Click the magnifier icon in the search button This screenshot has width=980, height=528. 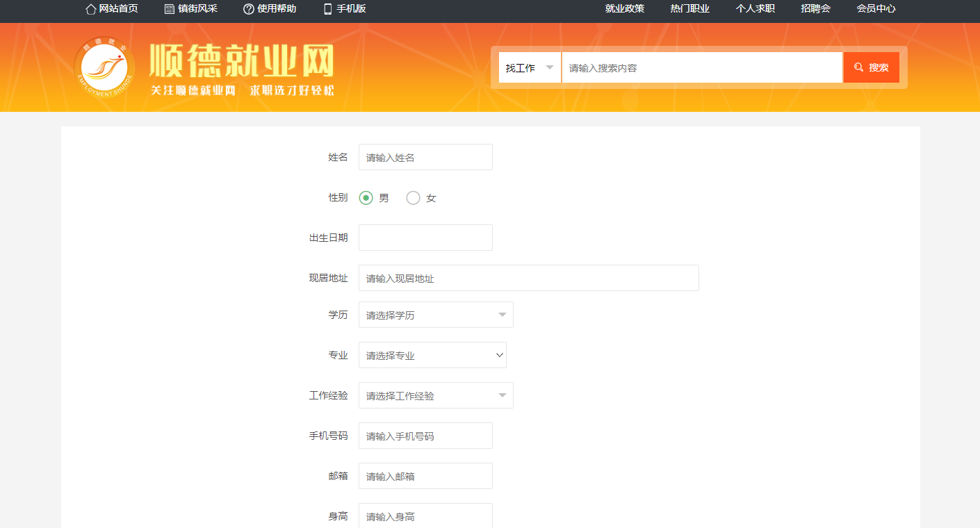[859, 67]
